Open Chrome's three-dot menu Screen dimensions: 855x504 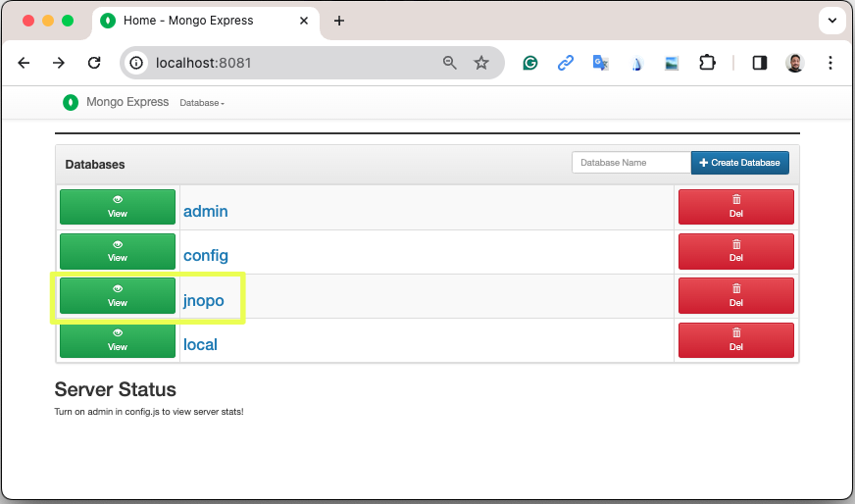click(830, 63)
